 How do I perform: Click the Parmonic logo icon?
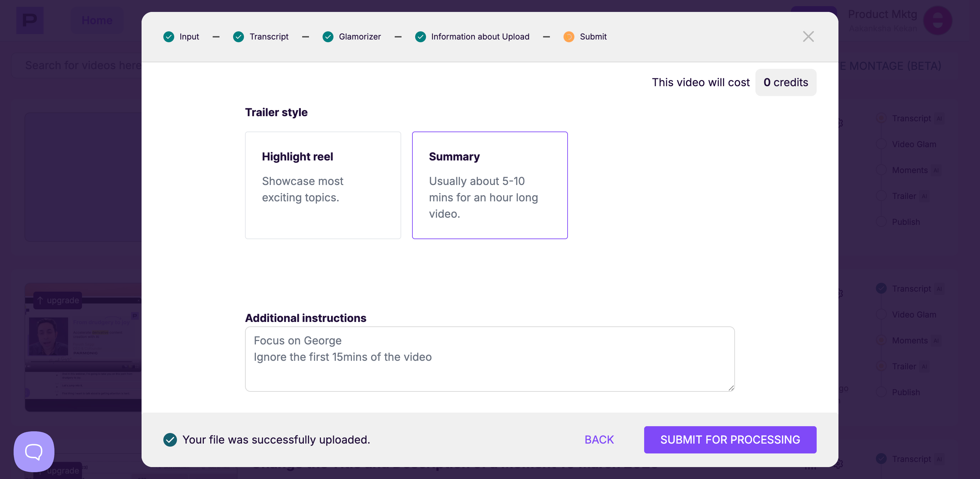point(30,20)
